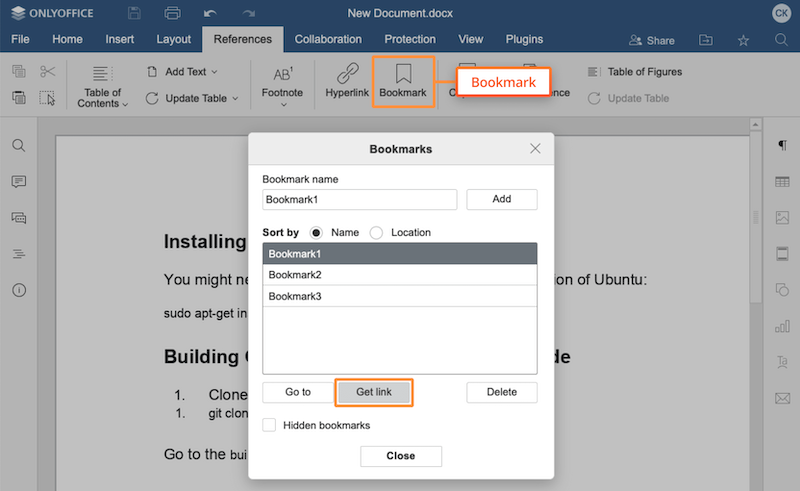800x491 pixels.
Task: Open table settings icon in right sidebar
Action: [781, 182]
